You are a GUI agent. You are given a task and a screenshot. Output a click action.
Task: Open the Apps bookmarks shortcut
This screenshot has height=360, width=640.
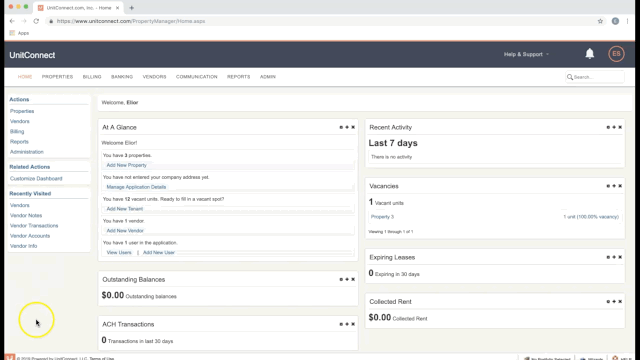(19, 33)
